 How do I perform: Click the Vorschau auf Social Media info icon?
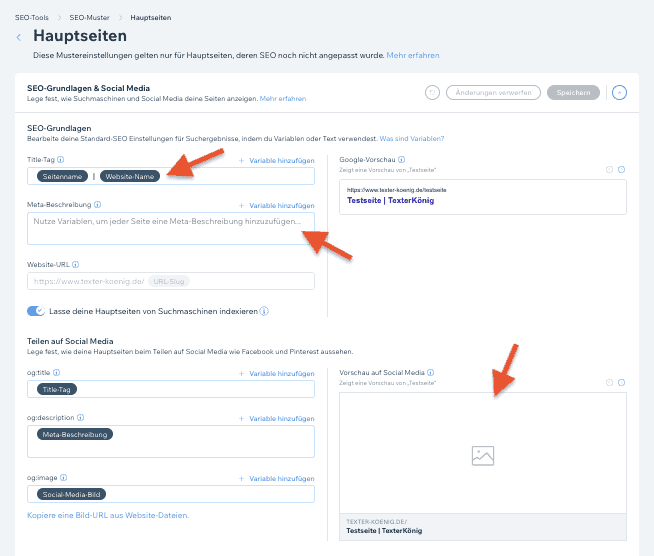(x=430, y=372)
